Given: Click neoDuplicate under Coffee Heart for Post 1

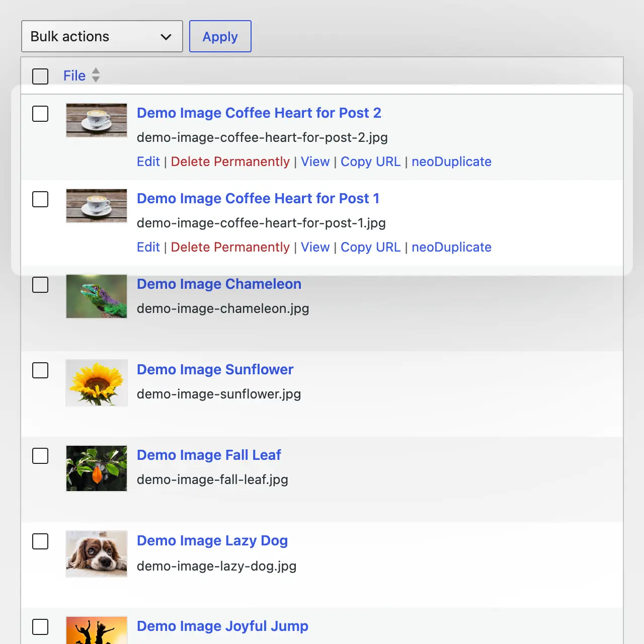Looking at the screenshot, I should pos(452,247).
